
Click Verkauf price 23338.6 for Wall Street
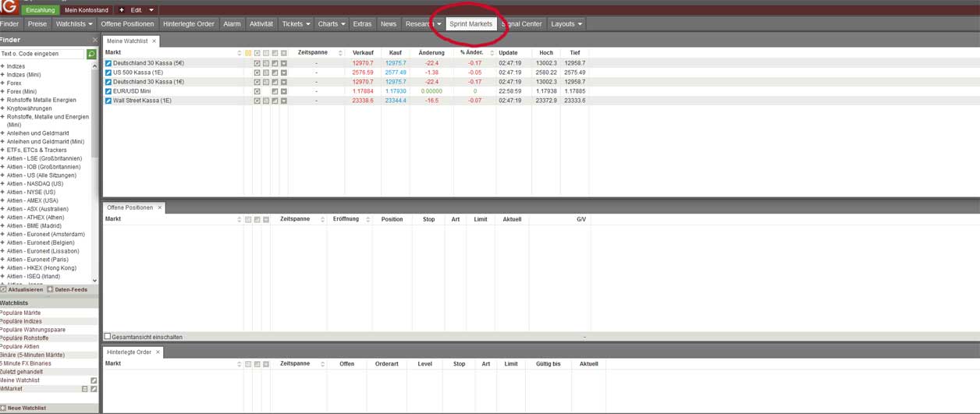point(363,101)
